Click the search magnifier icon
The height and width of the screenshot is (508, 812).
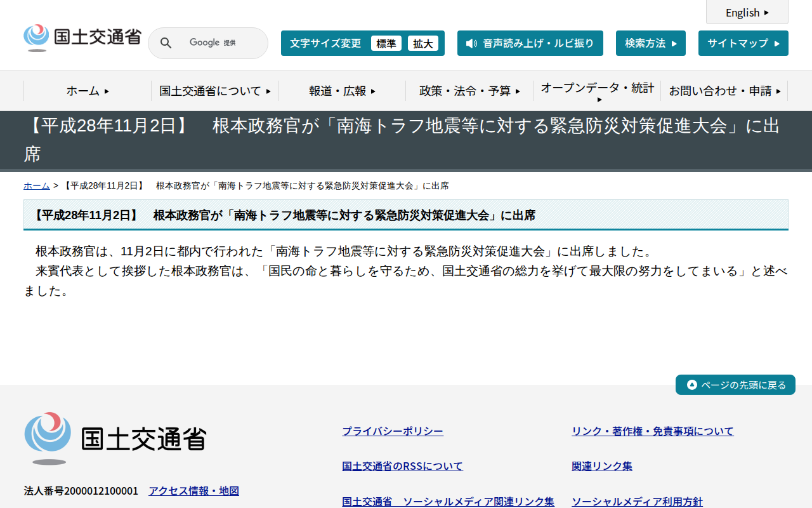point(166,43)
